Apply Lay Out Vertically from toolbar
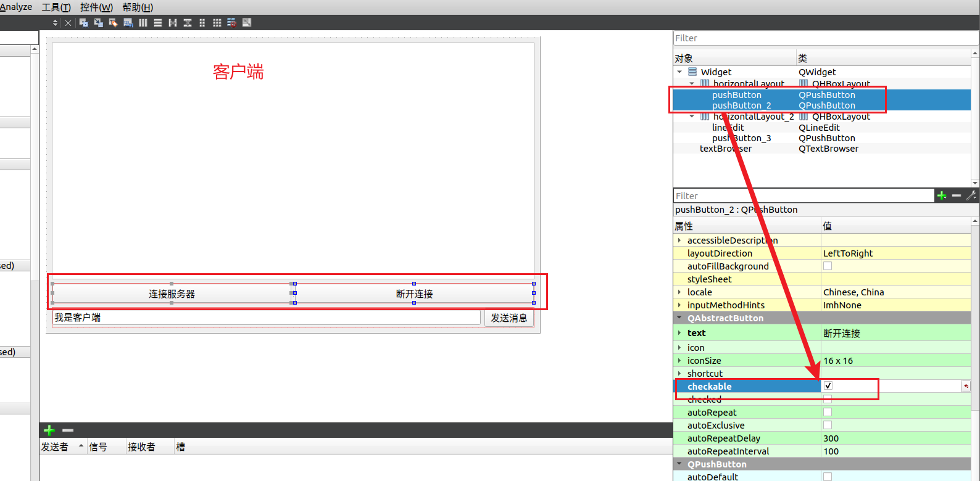 158,23
